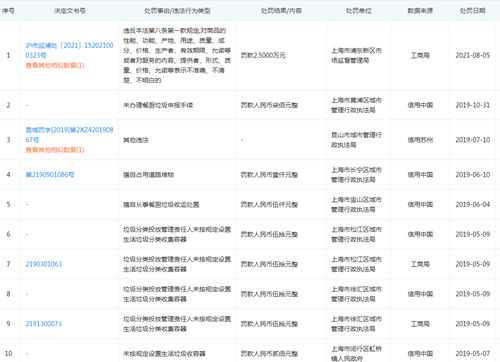Click the 处罚日期 column header

(x=473, y=11)
